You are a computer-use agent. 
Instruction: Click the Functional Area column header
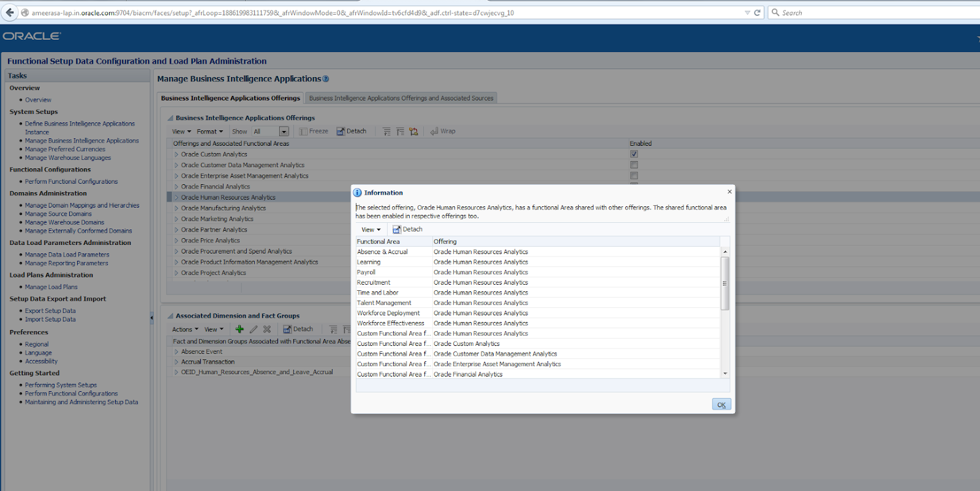point(394,242)
